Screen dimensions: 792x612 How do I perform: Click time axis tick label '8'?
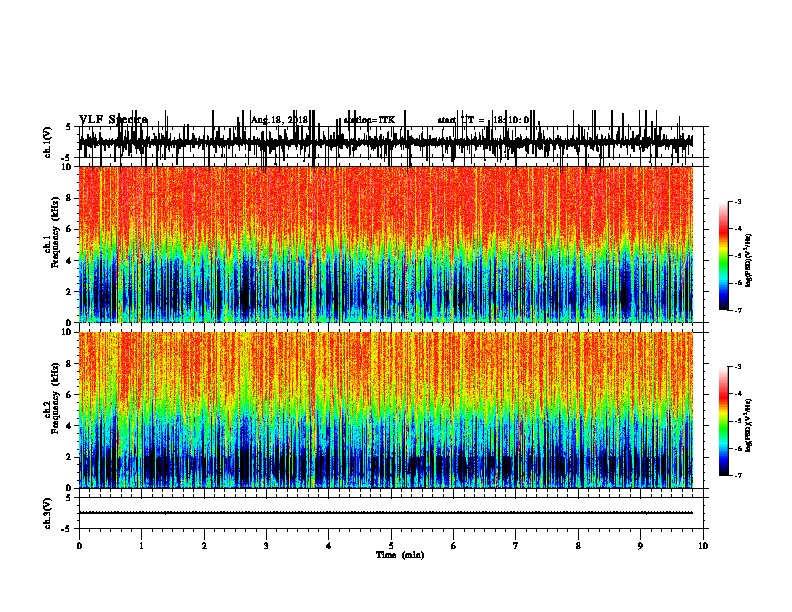click(x=578, y=545)
